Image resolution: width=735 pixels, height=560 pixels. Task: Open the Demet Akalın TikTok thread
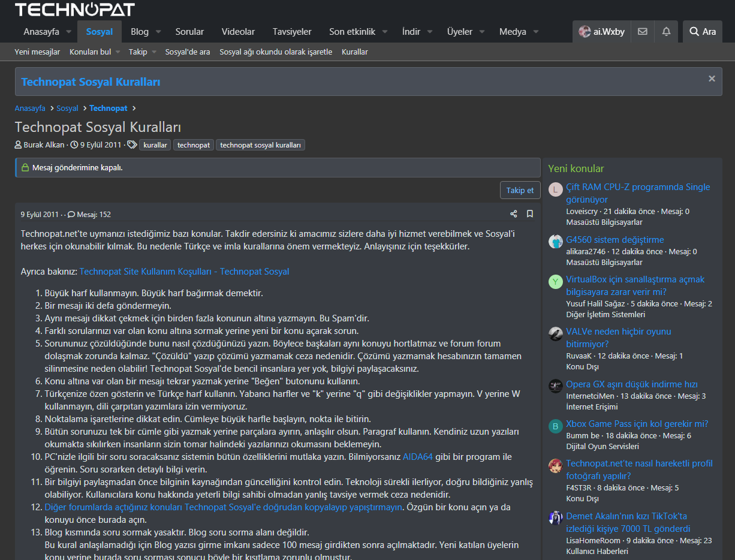(x=628, y=522)
